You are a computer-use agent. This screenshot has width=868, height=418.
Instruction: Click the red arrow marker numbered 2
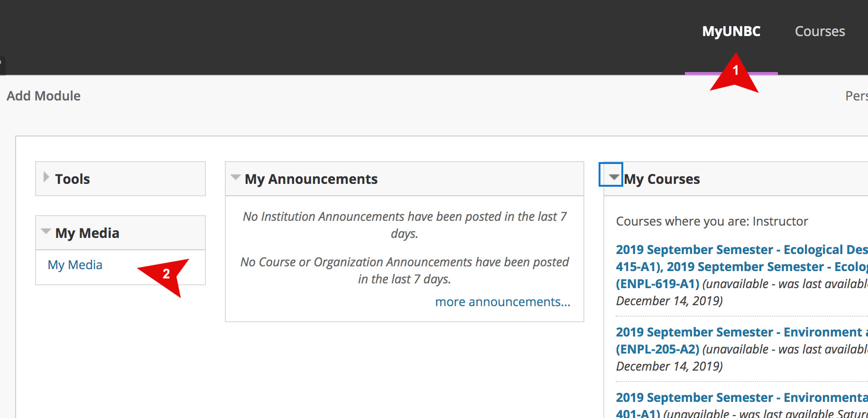tap(166, 274)
